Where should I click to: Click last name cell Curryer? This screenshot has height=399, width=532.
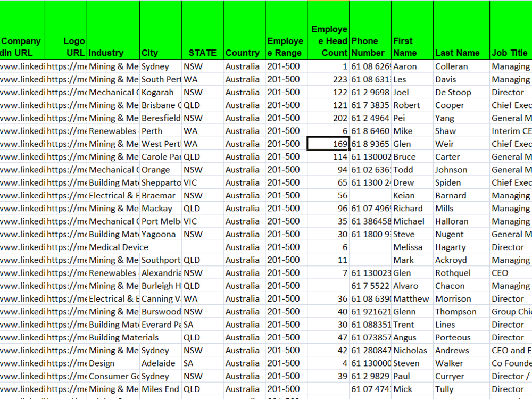(x=461, y=376)
